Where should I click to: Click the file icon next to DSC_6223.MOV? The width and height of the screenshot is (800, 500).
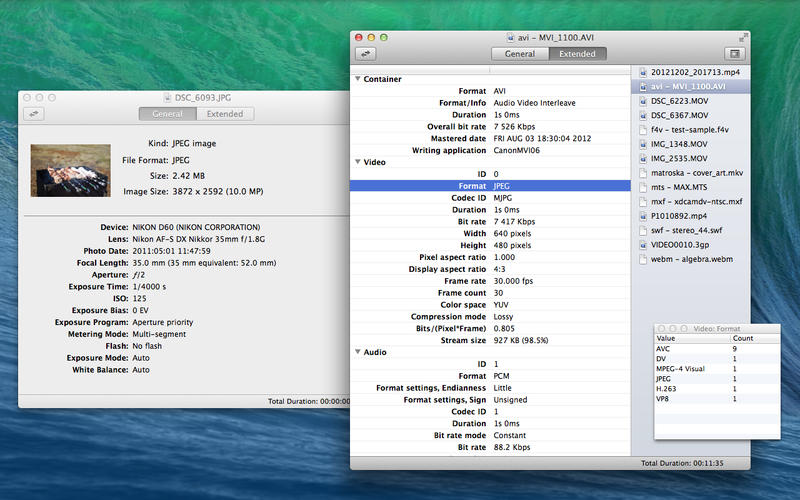641,101
